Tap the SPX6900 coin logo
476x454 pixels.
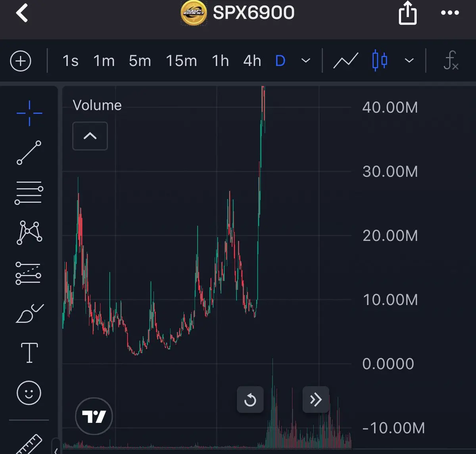(x=194, y=13)
